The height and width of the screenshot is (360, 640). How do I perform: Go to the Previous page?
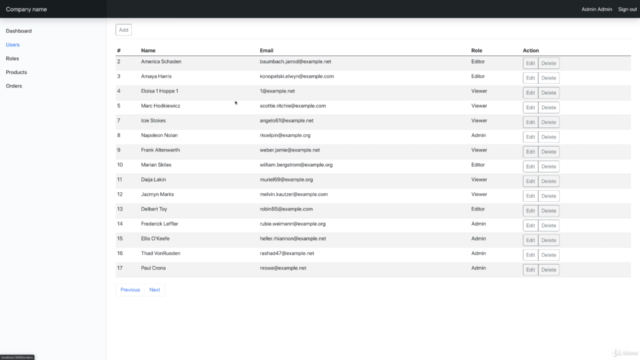pos(130,290)
